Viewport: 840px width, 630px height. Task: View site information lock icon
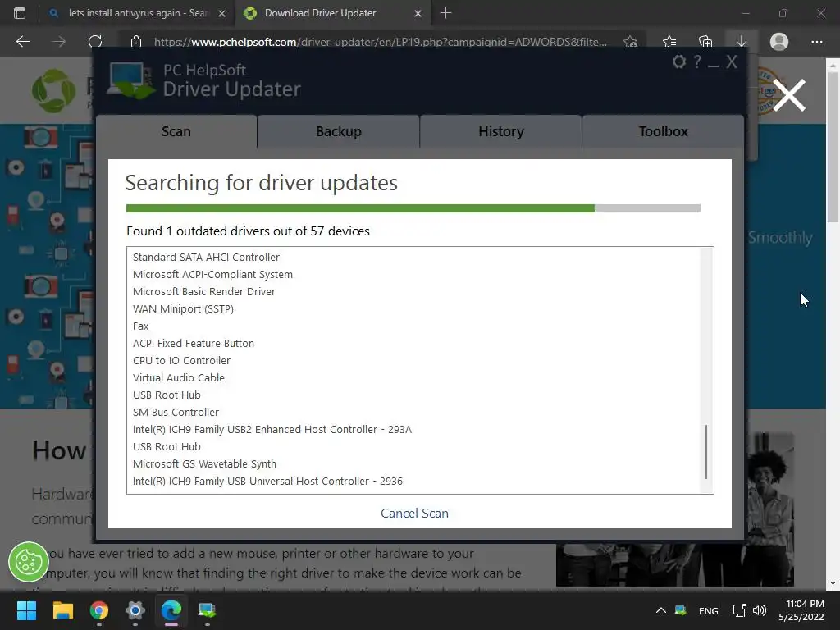pyautogui.click(x=136, y=41)
